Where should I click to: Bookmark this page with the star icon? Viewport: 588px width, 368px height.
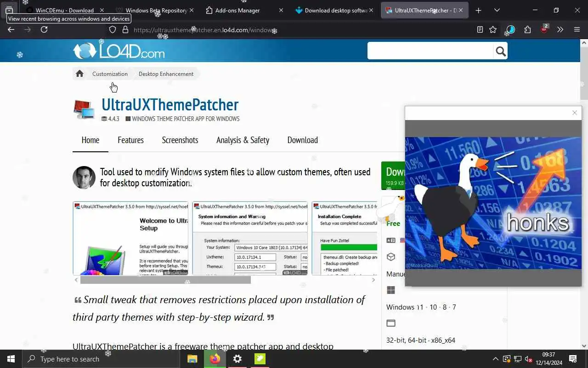493,29
